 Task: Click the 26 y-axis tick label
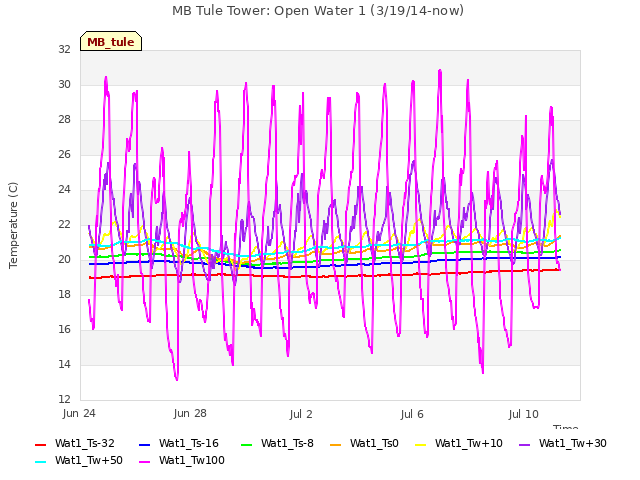pos(64,155)
